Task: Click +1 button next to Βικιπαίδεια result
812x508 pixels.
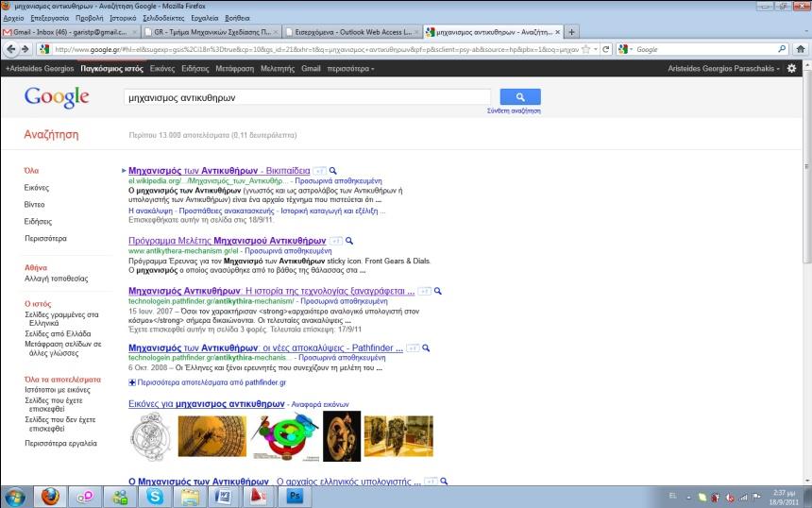Action: pos(320,171)
